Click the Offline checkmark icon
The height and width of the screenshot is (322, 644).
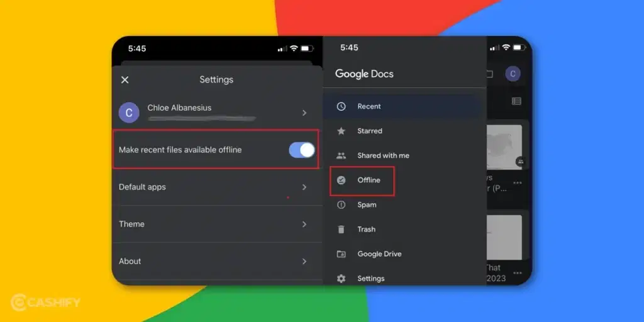pos(341,180)
